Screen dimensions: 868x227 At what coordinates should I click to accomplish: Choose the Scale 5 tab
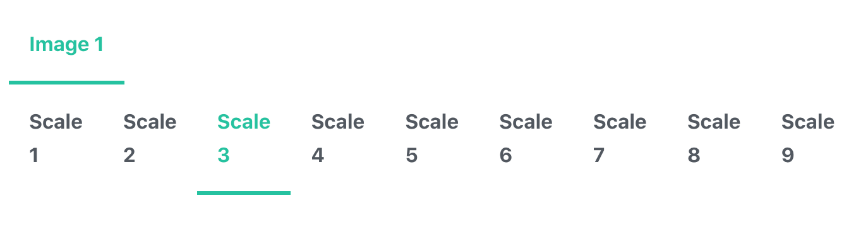431,138
